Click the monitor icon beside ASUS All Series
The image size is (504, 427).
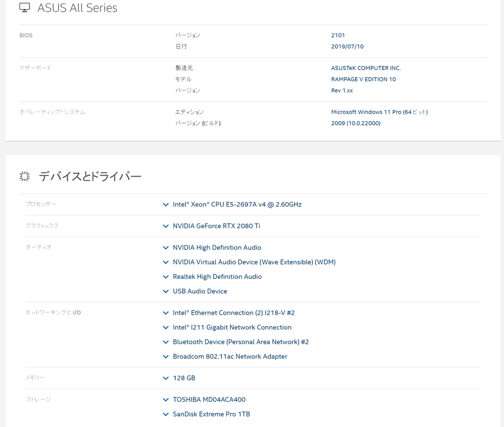[25, 8]
